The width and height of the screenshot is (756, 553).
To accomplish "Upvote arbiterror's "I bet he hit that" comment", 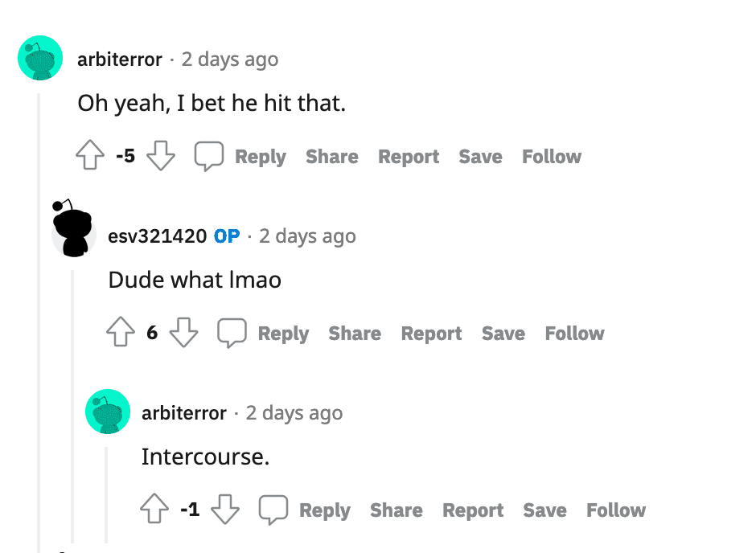I will pos(89,156).
